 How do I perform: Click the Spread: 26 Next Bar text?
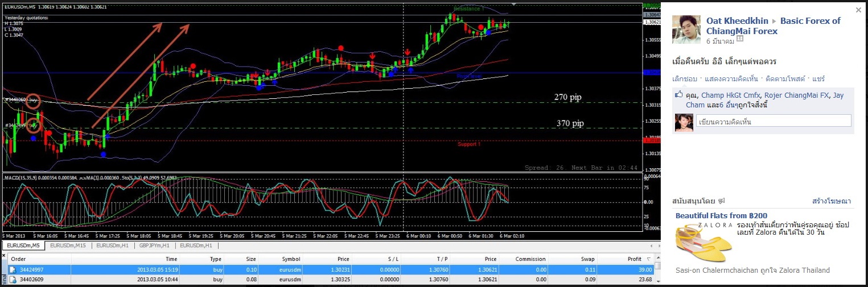point(581,168)
